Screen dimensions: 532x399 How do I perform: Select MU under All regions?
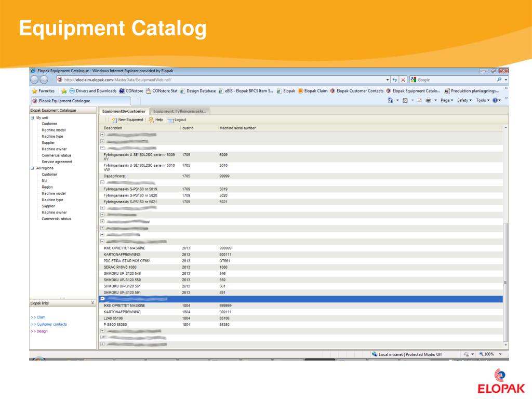pos(44,181)
